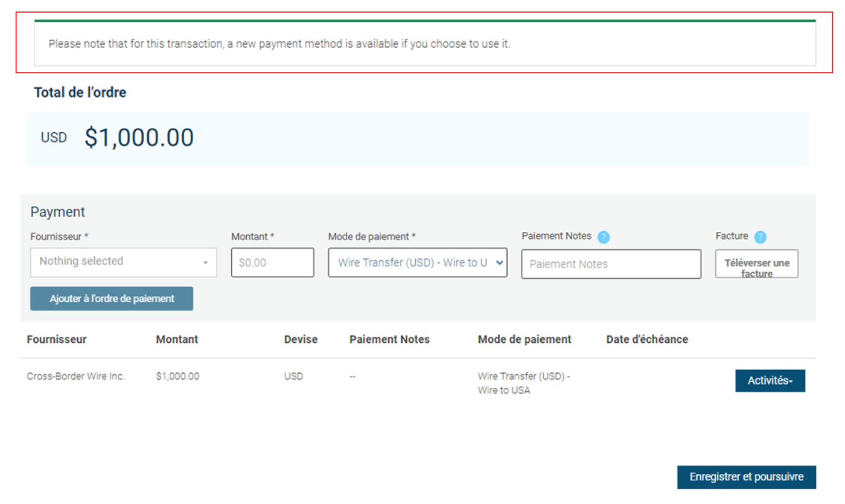This screenshot has height=504, width=845.
Task: Click the help icon next to Facture
Action: coord(760,237)
